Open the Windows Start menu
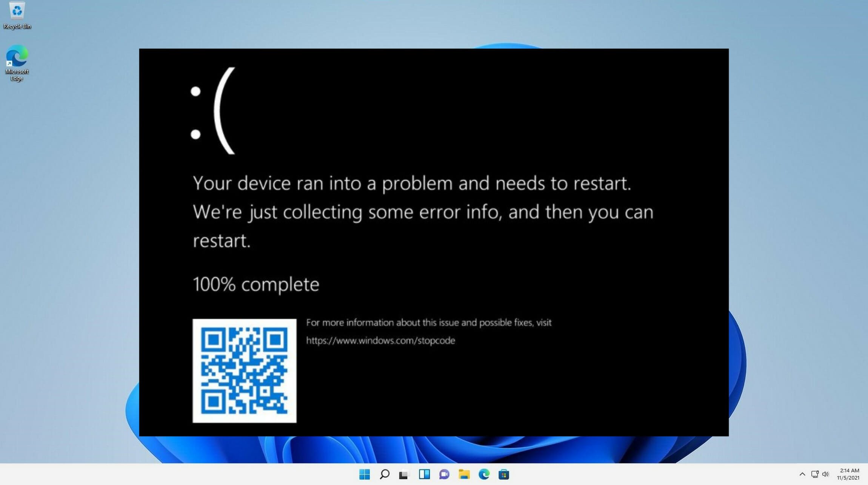868x485 pixels. click(x=365, y=474)
